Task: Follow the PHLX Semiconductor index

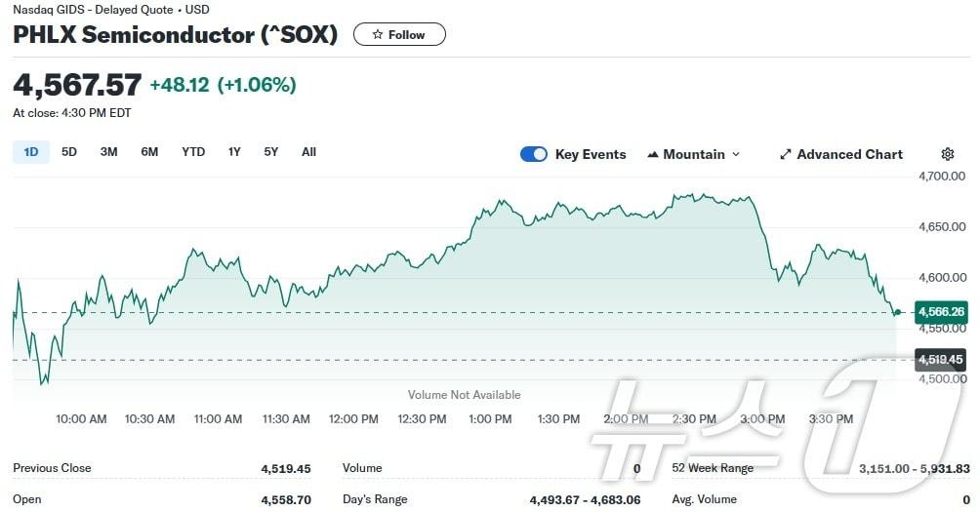Action: pyautogui.click(x=399, y=35)
